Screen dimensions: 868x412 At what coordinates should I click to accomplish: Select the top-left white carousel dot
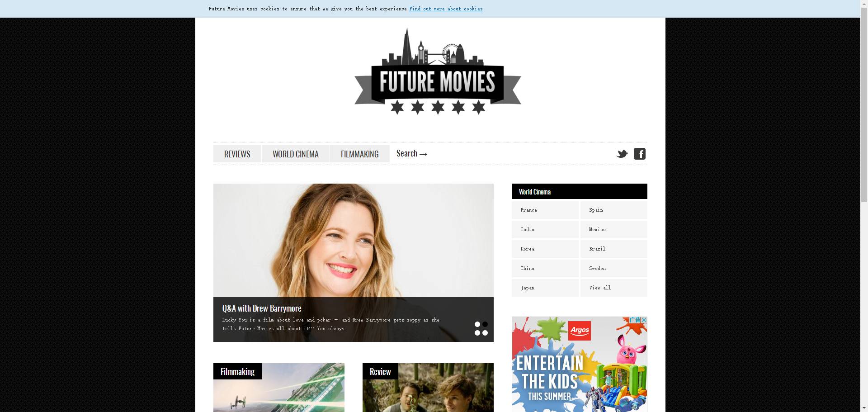tap(477, 324)
